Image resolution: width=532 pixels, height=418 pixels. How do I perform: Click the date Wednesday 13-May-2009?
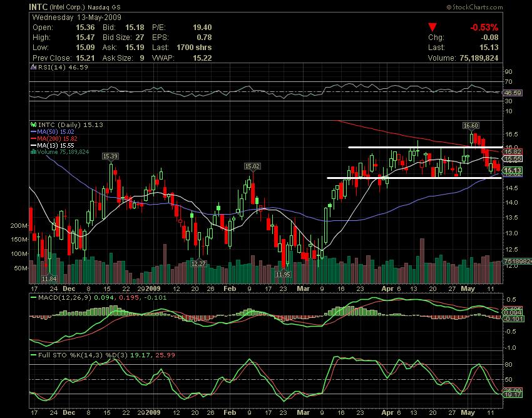(x=77, y=18)
